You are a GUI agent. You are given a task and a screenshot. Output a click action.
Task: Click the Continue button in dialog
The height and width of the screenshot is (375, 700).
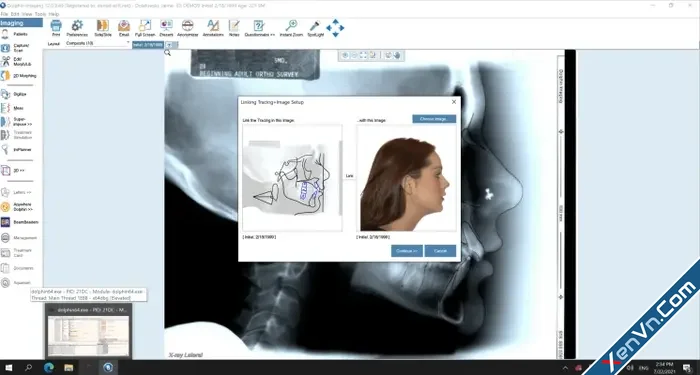407,251
